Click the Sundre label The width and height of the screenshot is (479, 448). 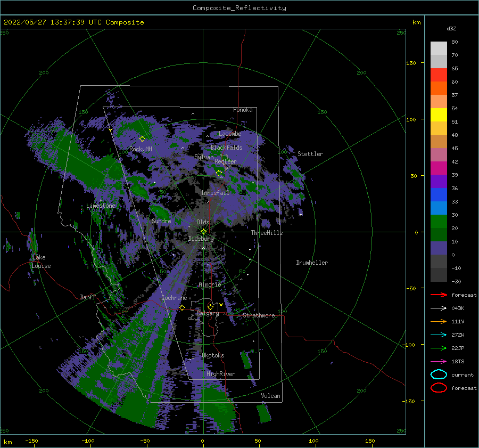click(161, 221)
